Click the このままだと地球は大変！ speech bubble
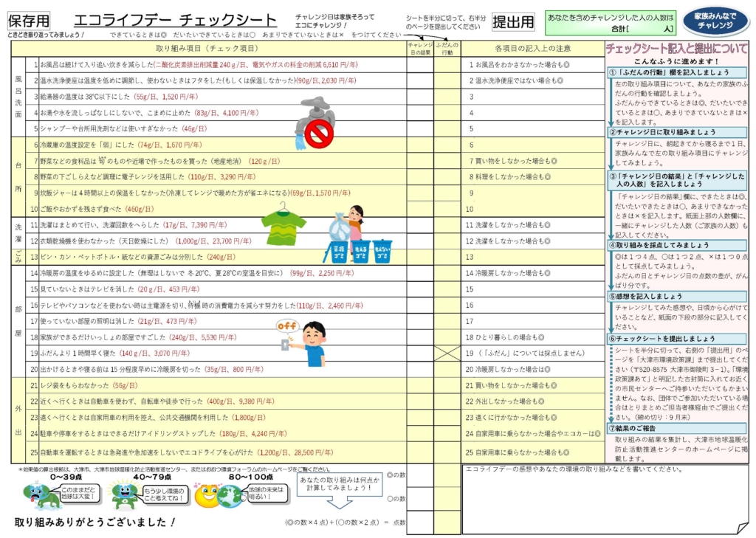This screenshot has height=538, width=756. pos(78,493)
